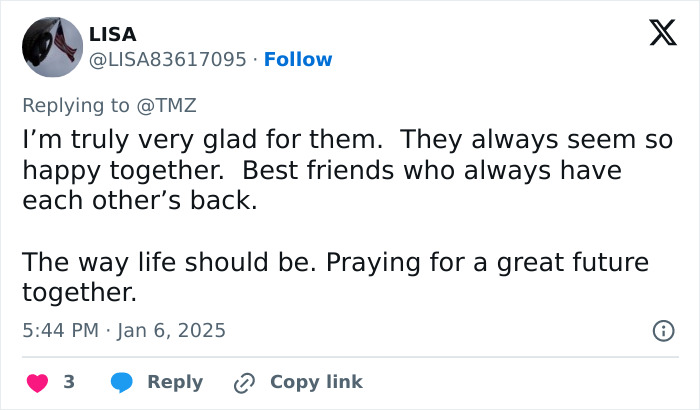Click the LISA display name
The width and height of the screenshot is (700, 410).
coord(113,34)
